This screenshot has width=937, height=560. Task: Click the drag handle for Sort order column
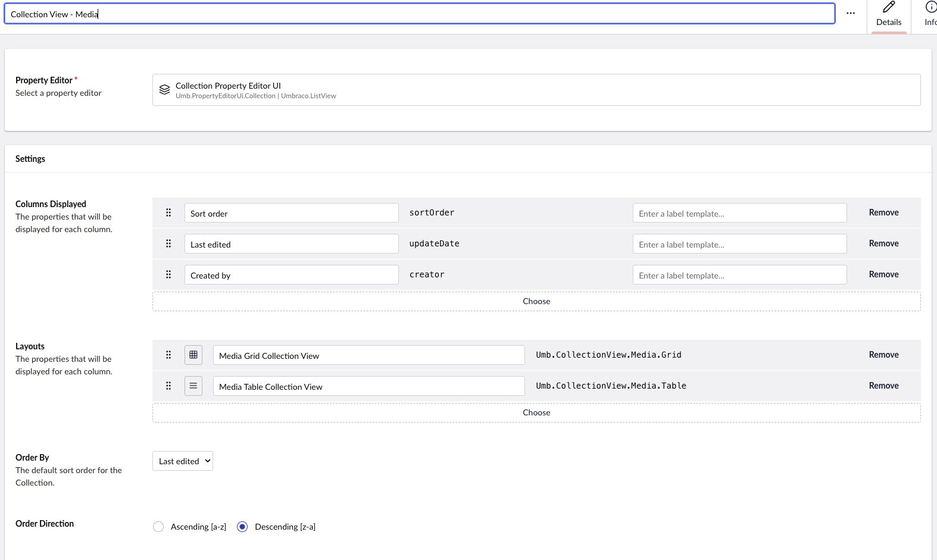(x=168, y=212)
